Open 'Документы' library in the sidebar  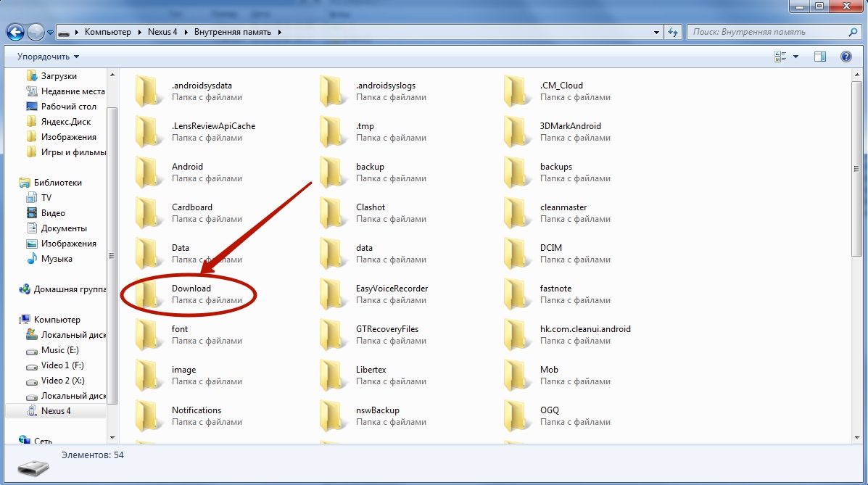pyautogui.click(x=64, y=228)
